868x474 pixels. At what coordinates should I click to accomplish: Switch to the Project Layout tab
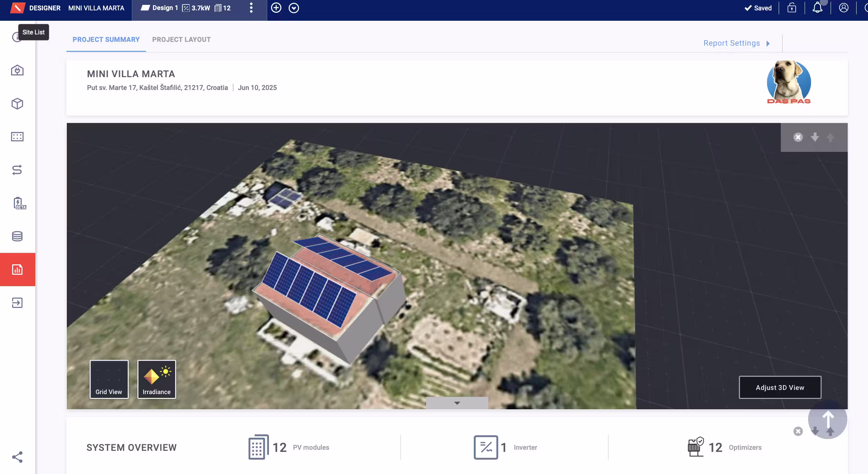pos(181,39)
